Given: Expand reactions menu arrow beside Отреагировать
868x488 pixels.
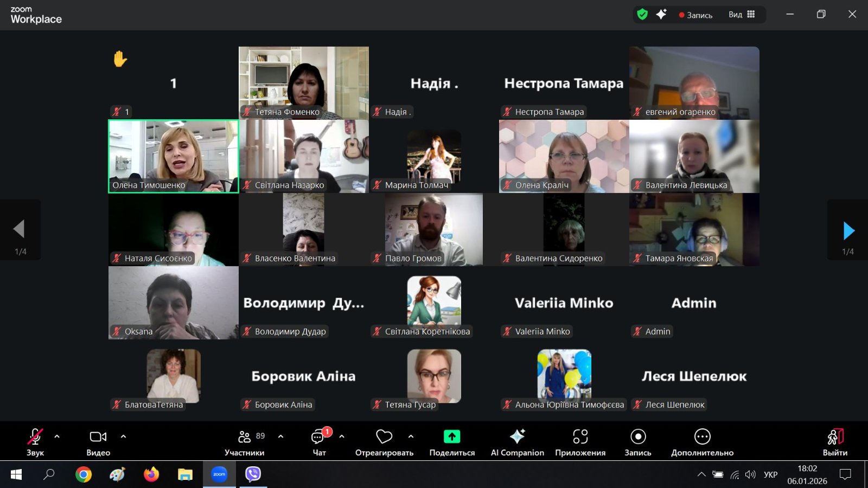Looking at the screenshot, I should point(411,436).
